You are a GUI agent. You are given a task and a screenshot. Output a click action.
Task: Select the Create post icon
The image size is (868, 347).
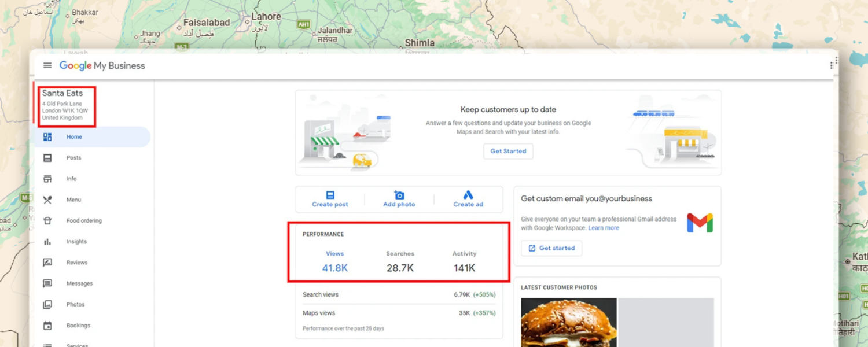point(330,196)
